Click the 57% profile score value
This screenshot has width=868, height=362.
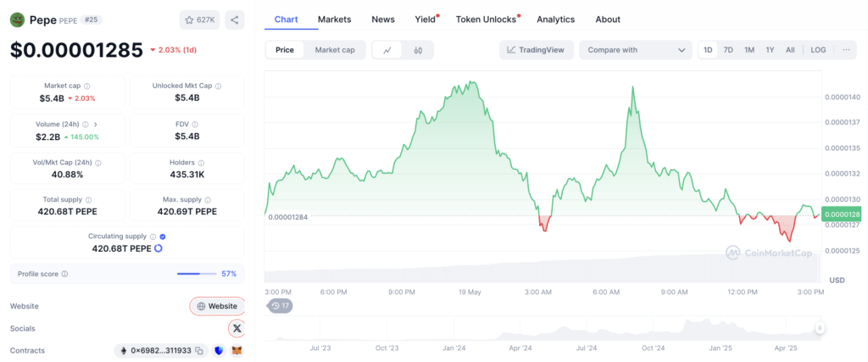(229, 274)
